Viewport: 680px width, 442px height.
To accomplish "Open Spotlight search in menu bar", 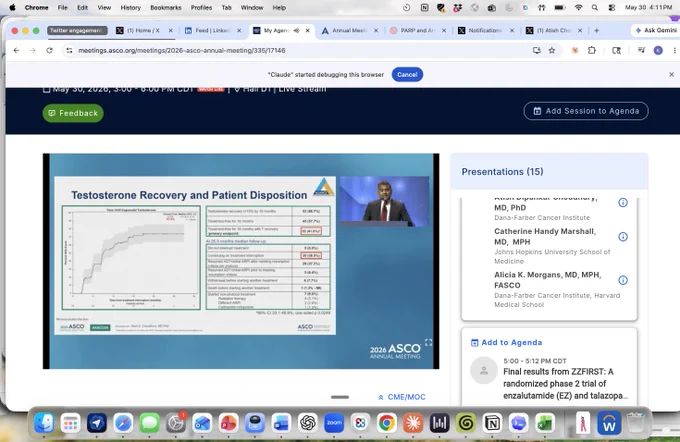I will pyautogui.click(x=595, y=7).
